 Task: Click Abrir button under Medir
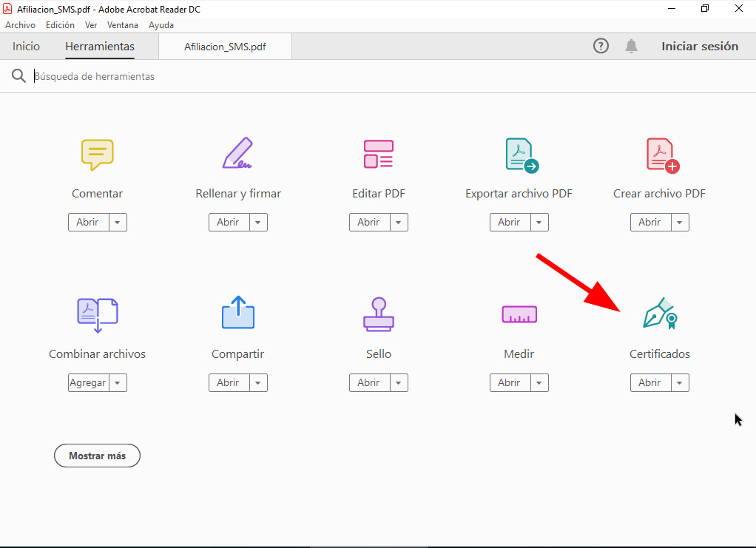point(510,382)
